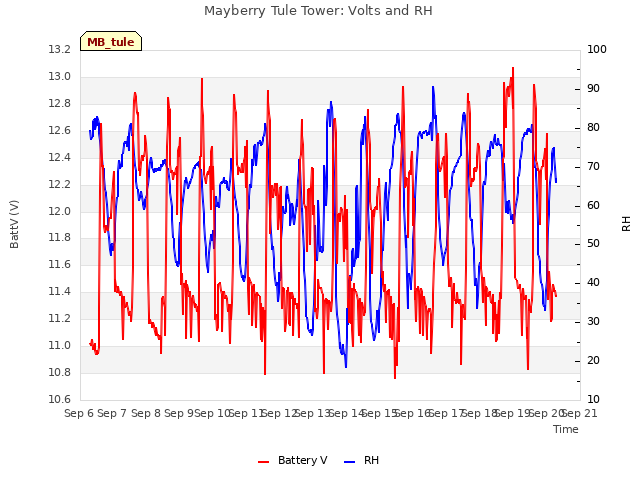The image size is (640, 480).
Task: Click the 13.2 tick on BattV axis
Action: [x=60, y=50]
